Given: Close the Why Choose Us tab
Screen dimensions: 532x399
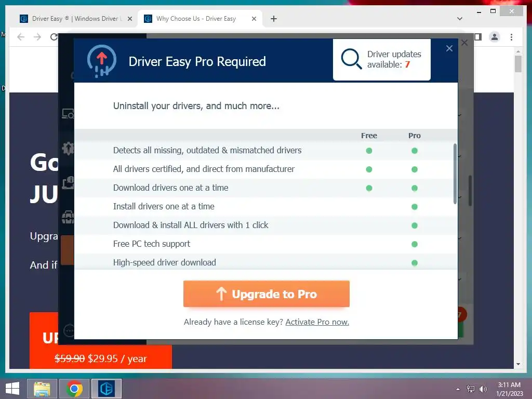Looking at the screenshot, I should click(254, 19).
